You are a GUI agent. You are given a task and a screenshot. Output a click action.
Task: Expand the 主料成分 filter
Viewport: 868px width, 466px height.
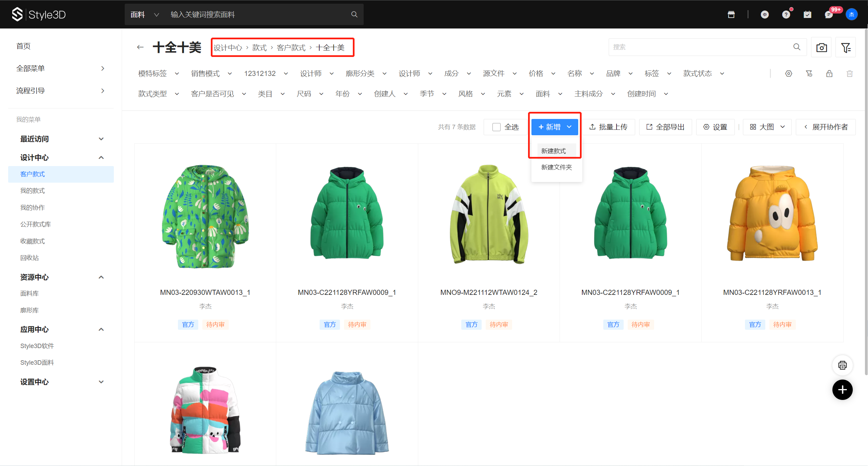(595, 94)
